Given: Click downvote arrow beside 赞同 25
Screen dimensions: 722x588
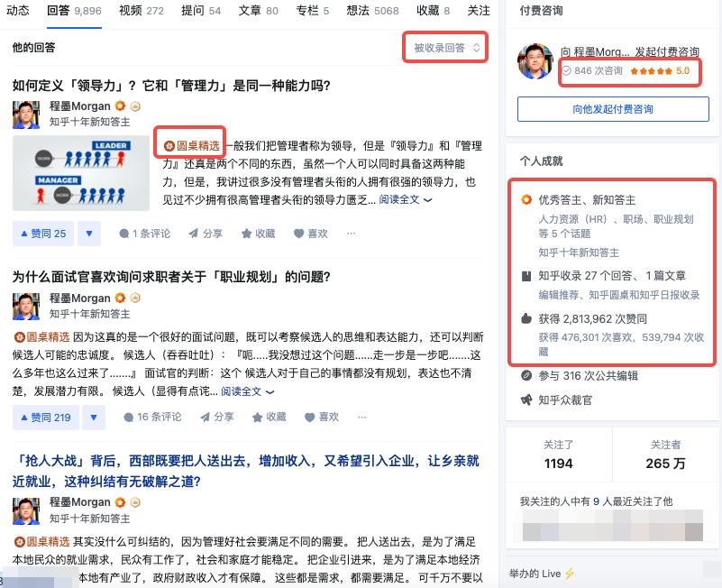Looking at the screenshot, I should tap(89, 234).
